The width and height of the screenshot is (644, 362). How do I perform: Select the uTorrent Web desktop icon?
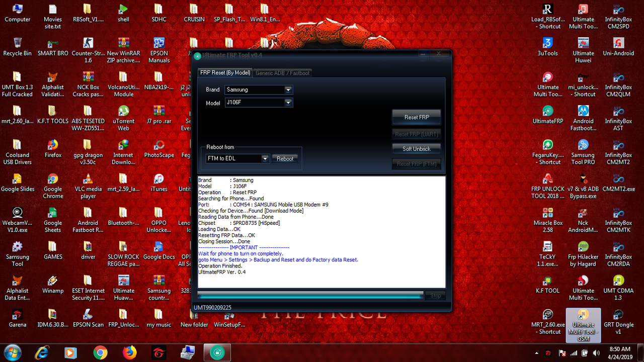click(x=123, y=118)
